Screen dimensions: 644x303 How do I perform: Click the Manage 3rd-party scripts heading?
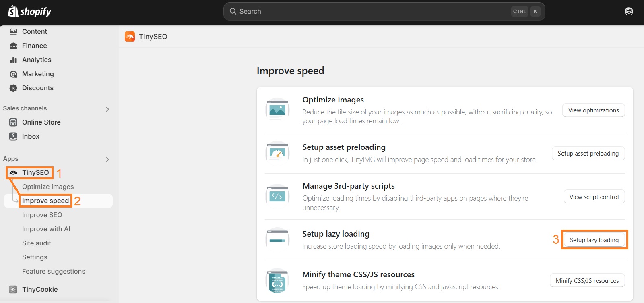tap(349, 186)
